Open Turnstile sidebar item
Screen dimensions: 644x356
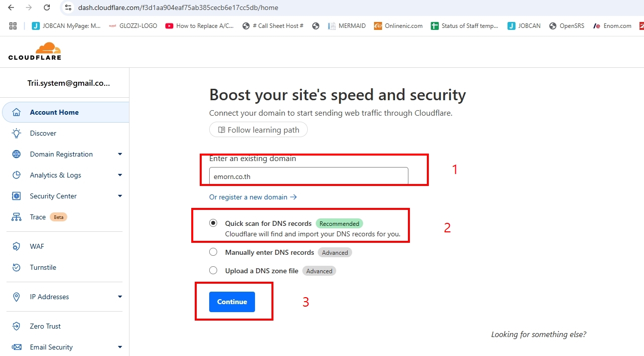pyautogui.click(x=65, y=267)
